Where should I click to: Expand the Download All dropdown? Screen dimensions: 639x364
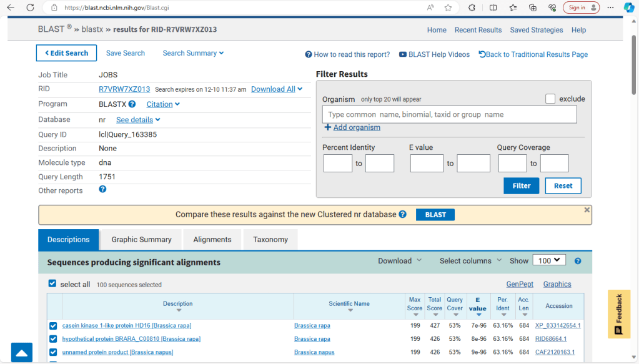point(277,89)
